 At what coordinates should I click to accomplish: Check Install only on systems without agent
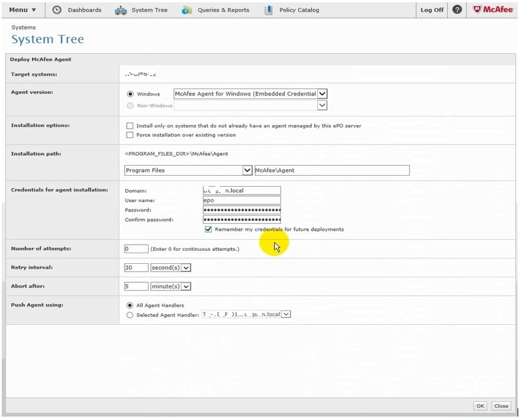pos(130,126)
